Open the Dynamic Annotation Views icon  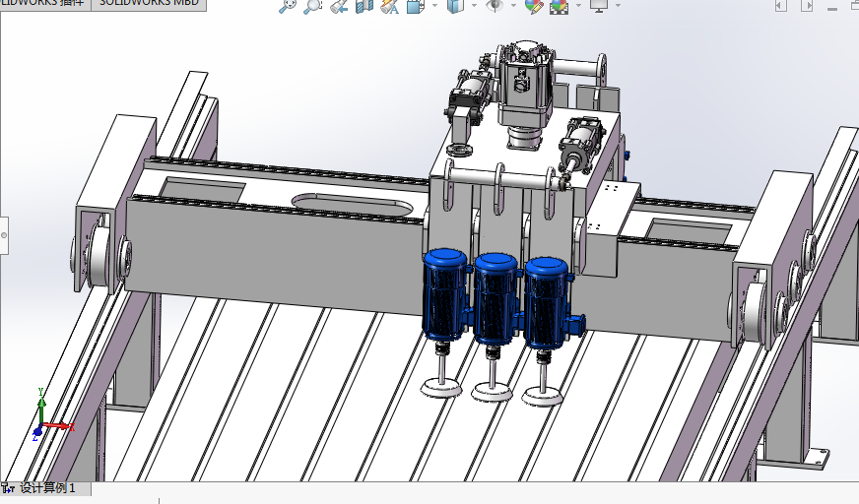tap(389, 6)
